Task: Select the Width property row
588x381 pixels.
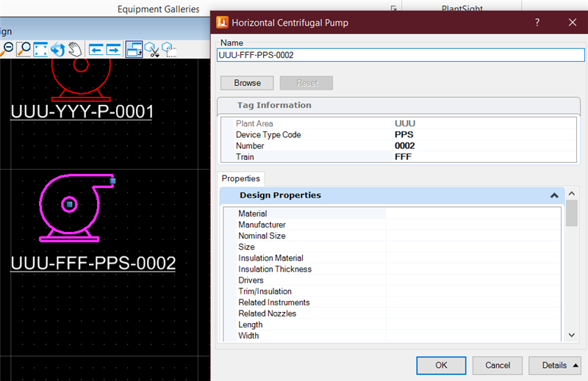Action: [392, 335]
